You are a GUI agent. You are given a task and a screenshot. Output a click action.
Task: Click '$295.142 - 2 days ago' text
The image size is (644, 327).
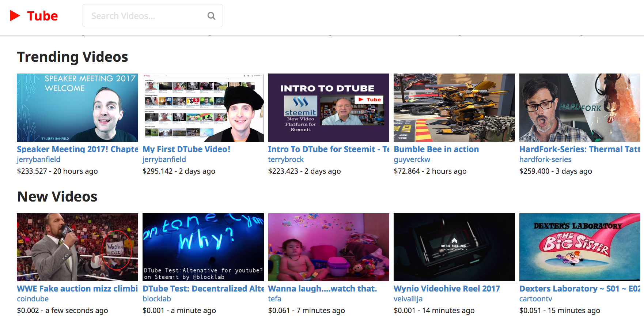tap(179, 171)
